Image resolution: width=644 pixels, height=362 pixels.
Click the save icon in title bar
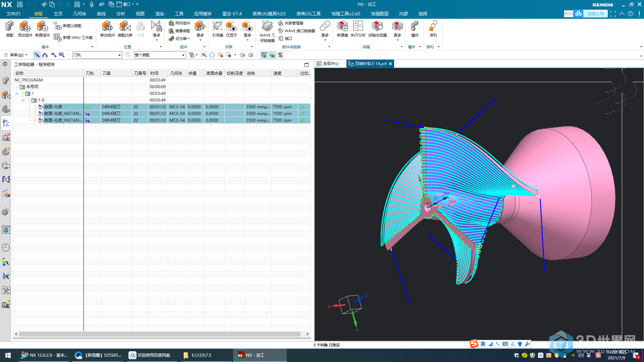(x=20, y=4)
